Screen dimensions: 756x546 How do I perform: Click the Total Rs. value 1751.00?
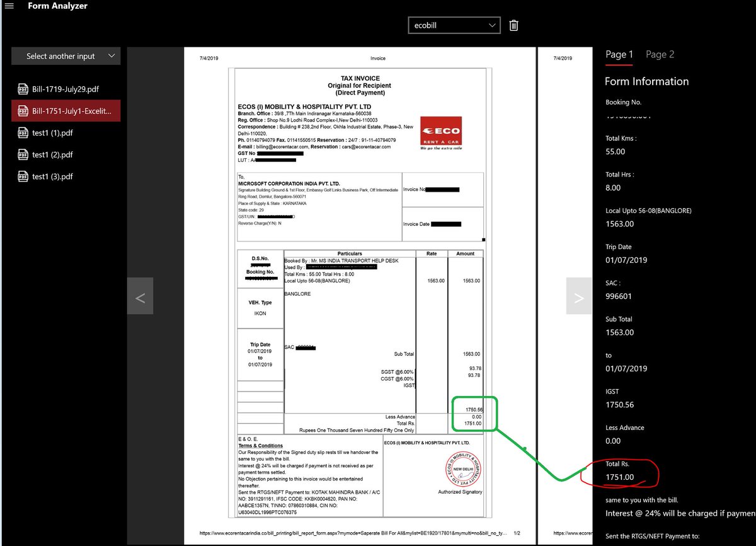click(x=620, y=477)
